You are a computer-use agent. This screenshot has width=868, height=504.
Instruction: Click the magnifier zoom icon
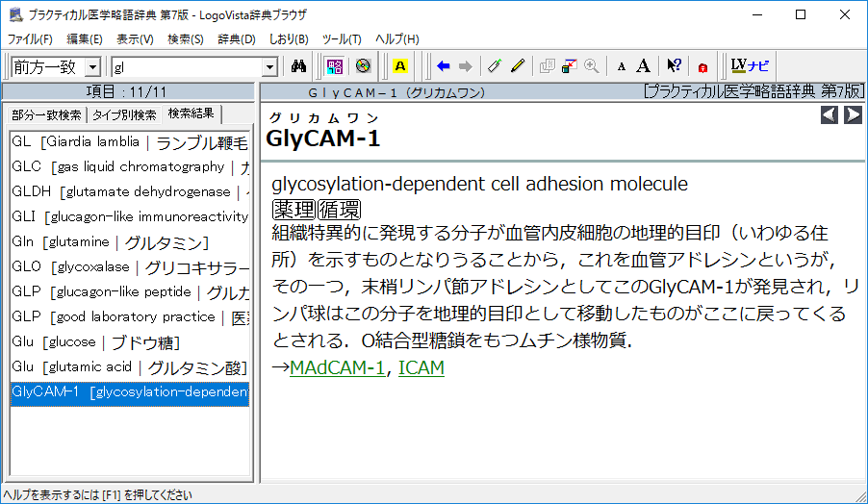[592, 66]
